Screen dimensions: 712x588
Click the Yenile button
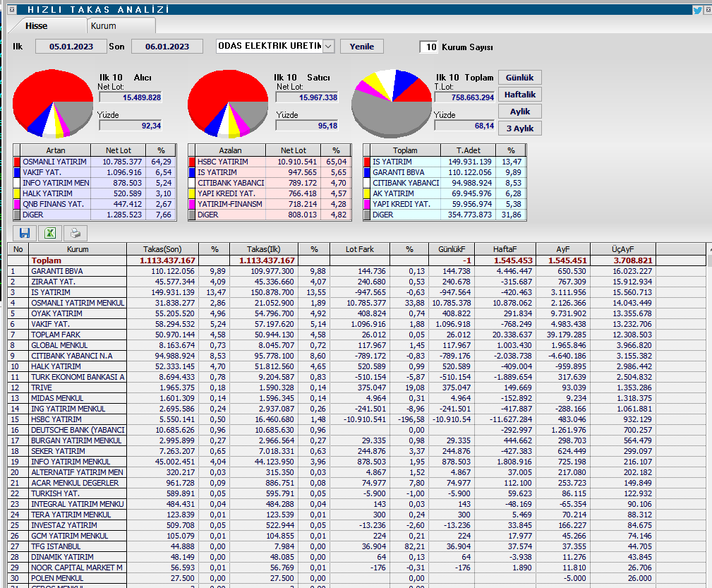click(362, 47)
